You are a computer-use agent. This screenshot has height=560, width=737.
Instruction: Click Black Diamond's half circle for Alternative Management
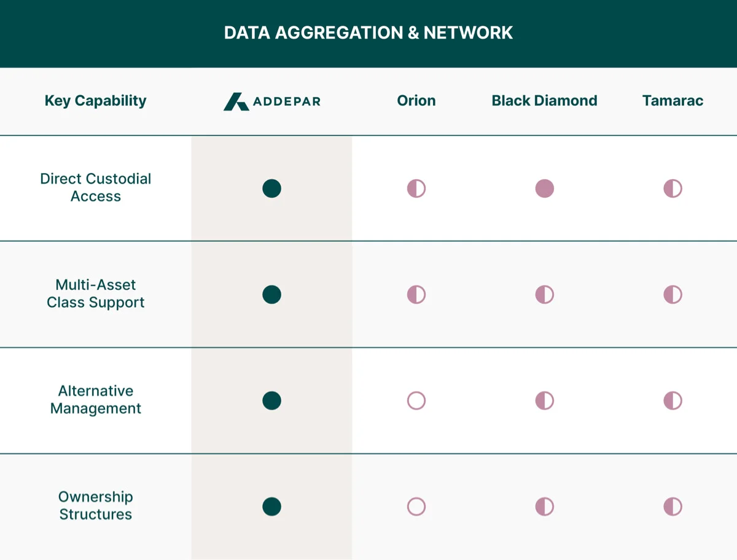(x=545, y=401)
